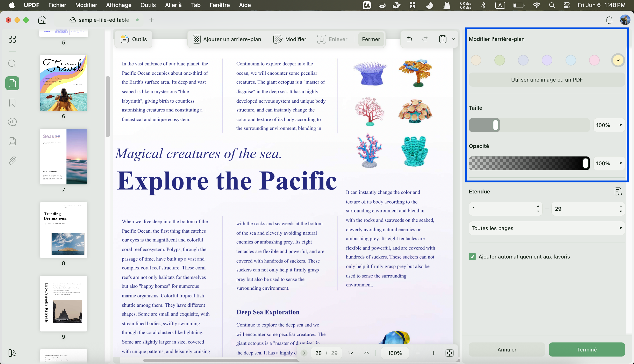Expand the Toutes les pages dropdown
This screenshot has height=364, width=634.
coord(547,228)
